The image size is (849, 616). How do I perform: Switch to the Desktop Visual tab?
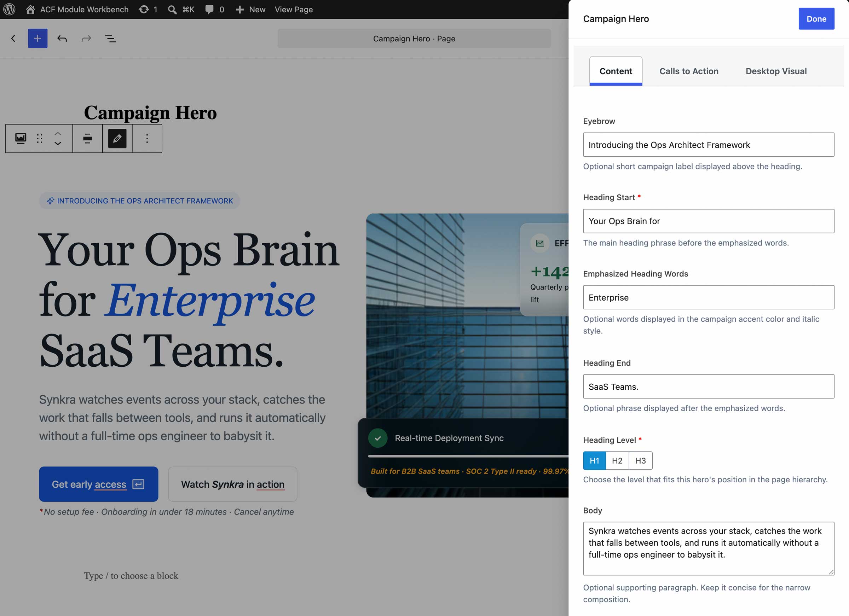[776, 71]
